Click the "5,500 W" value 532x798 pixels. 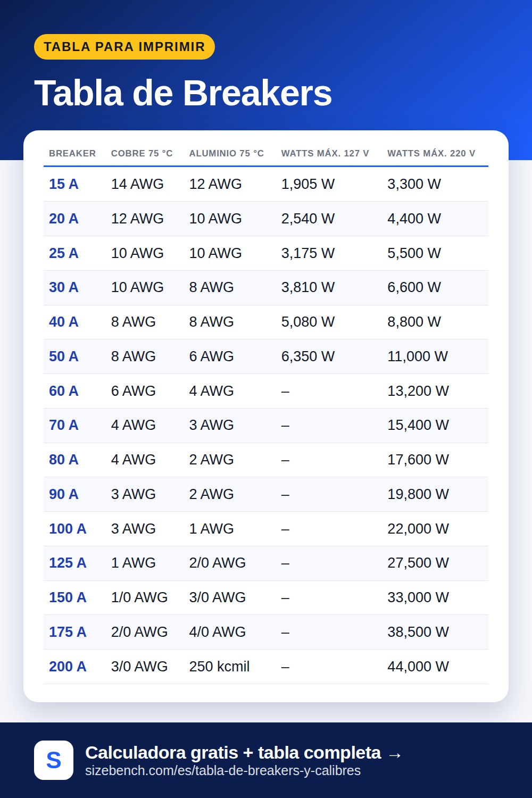point(414,253)
